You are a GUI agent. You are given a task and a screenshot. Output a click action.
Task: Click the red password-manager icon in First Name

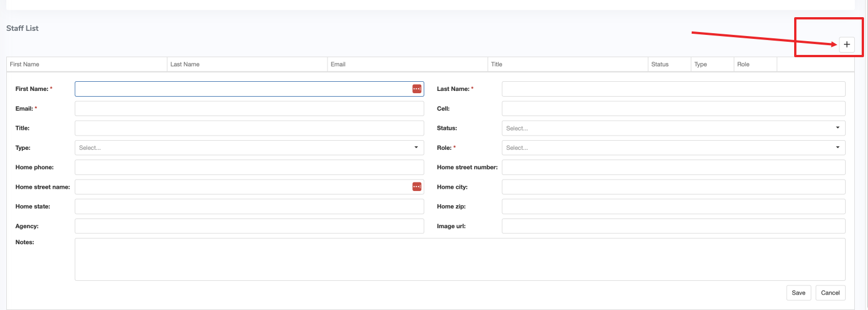417,89
